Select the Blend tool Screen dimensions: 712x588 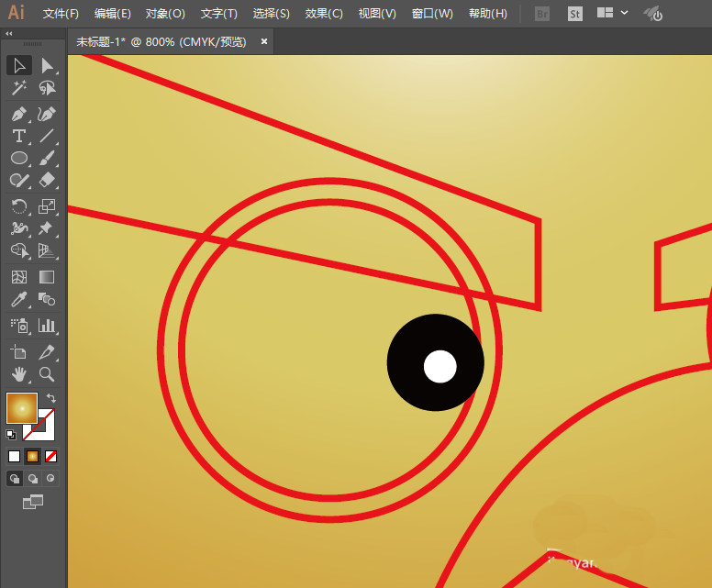point(47,299)
